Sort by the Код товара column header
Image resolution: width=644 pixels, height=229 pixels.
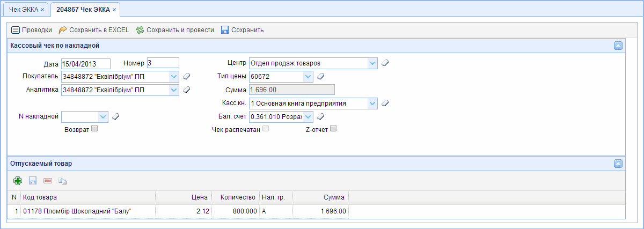pyautogui.click(x=88, y=197)
